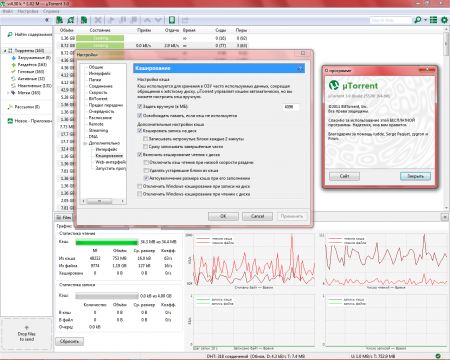Select Web-интерфейс in the settings tree
The image size is (450, 360).
pos(111,162)
